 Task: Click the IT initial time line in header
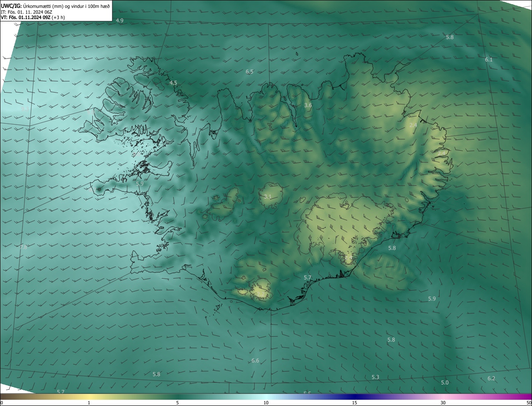pos(27,12)
